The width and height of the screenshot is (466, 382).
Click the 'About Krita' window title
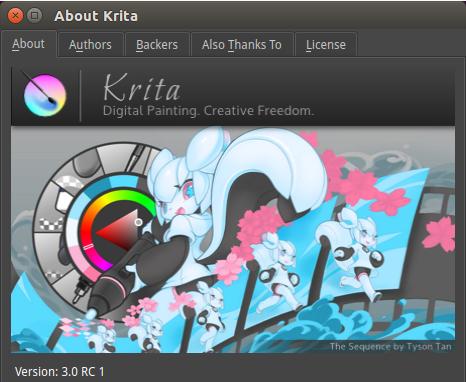tap(96, 16)
